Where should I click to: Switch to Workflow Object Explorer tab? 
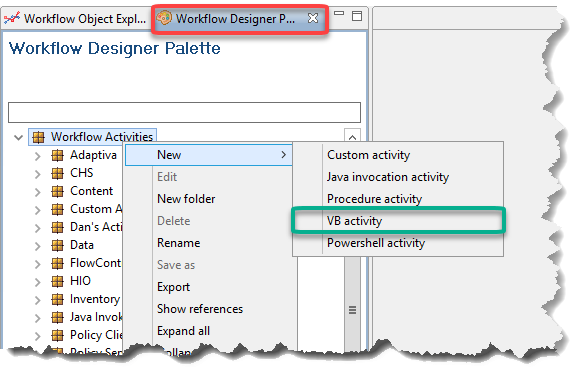76,18
